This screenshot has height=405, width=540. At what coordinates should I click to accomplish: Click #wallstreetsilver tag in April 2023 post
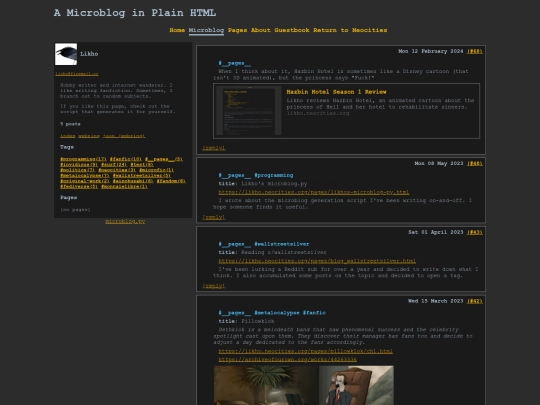[x=282, y=245]
